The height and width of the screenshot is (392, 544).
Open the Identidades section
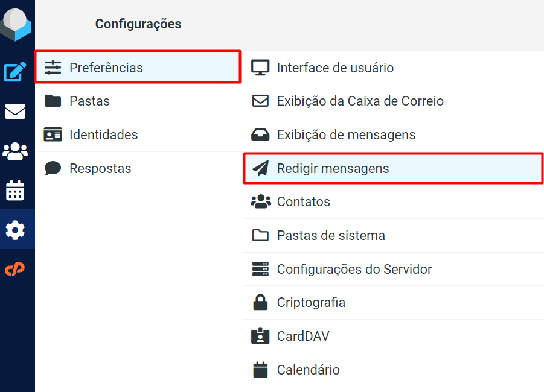(103, 134)
